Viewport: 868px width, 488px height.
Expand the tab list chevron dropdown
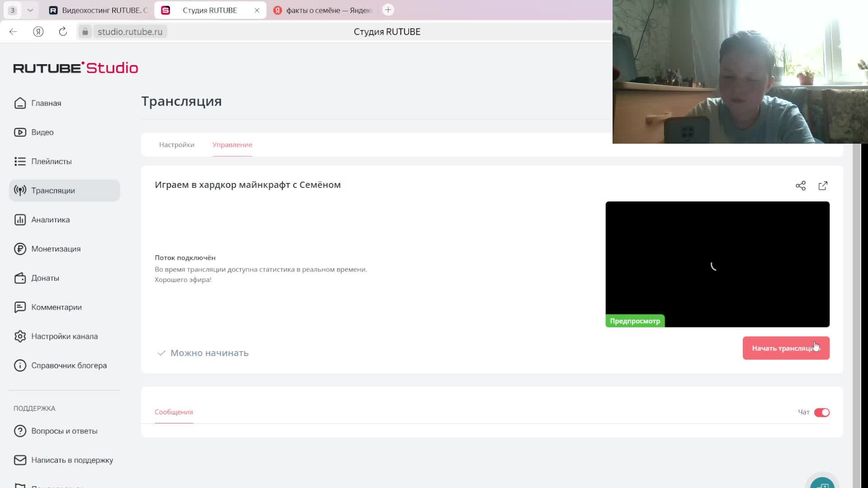[30, 10]
